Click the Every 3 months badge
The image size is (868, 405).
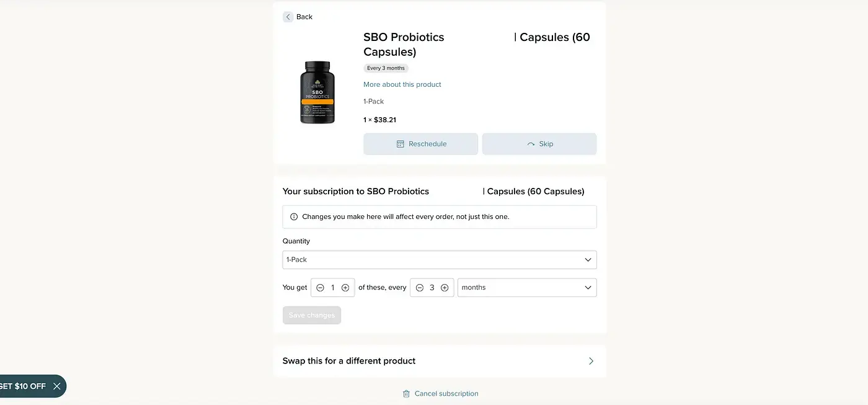pyautogui.click(x=386, y=68)
